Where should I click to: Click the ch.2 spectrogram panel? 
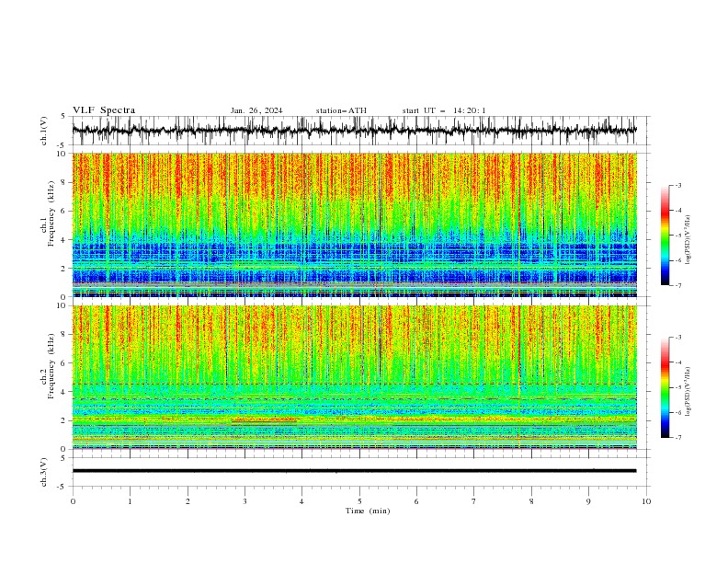point(354,377)
